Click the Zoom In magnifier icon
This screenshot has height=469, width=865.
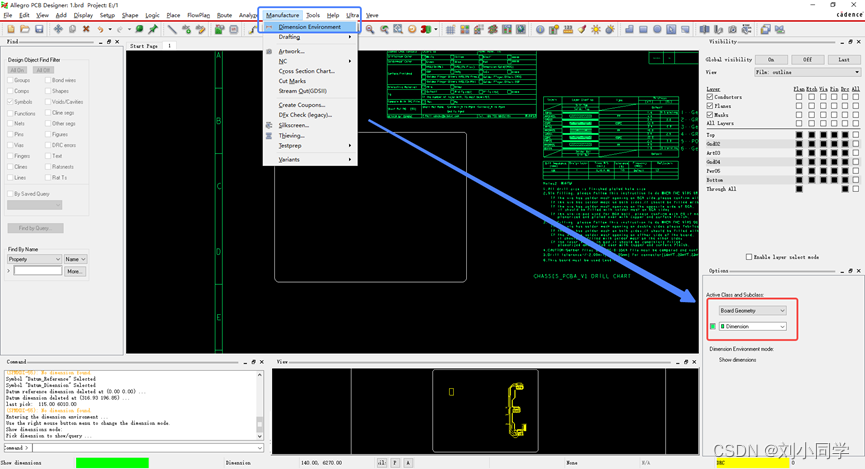tap(370, 29)
